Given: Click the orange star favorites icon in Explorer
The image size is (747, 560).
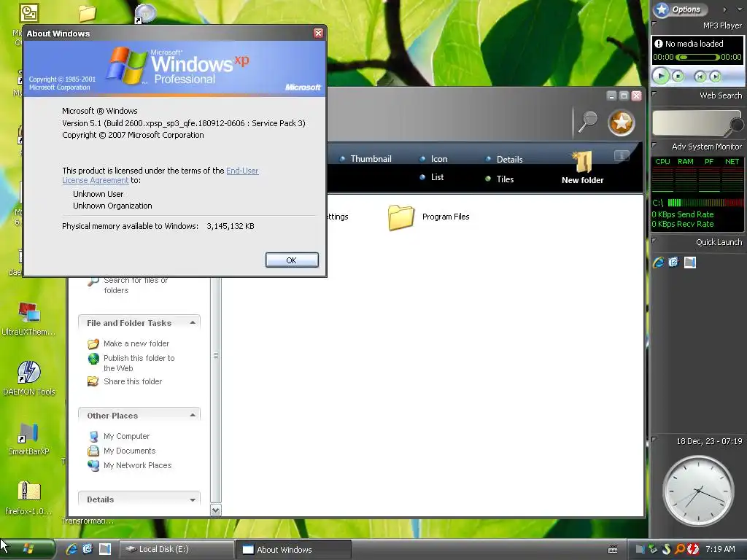Looking at the screenshot, I should pyautogui.click(x=622, y=122).
